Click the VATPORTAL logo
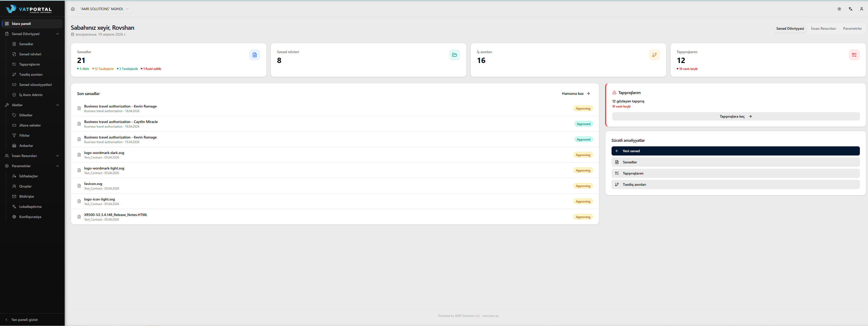 29,9
